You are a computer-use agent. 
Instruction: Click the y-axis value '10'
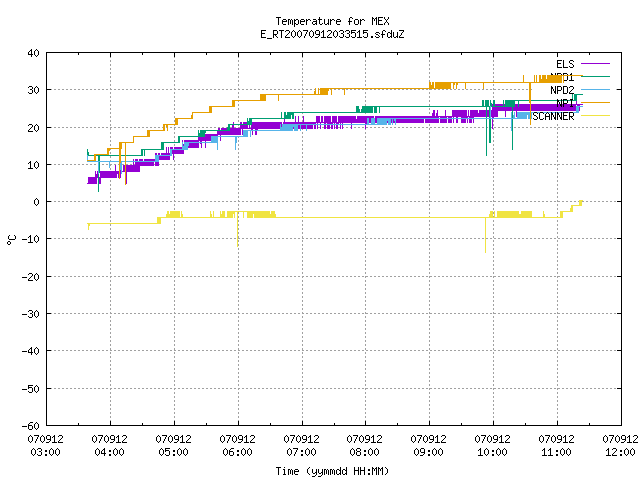pos(33,165)
